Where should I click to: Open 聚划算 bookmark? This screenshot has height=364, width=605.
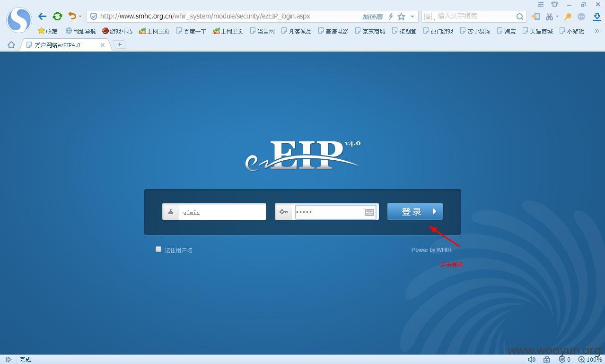tap(404, 31)
